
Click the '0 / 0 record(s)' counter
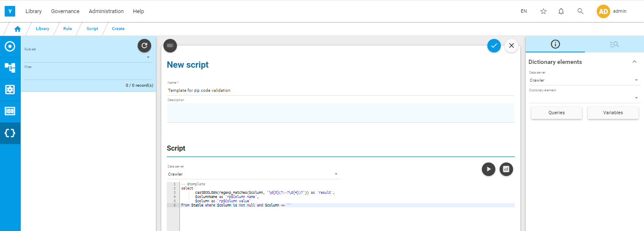click(139, 85)
